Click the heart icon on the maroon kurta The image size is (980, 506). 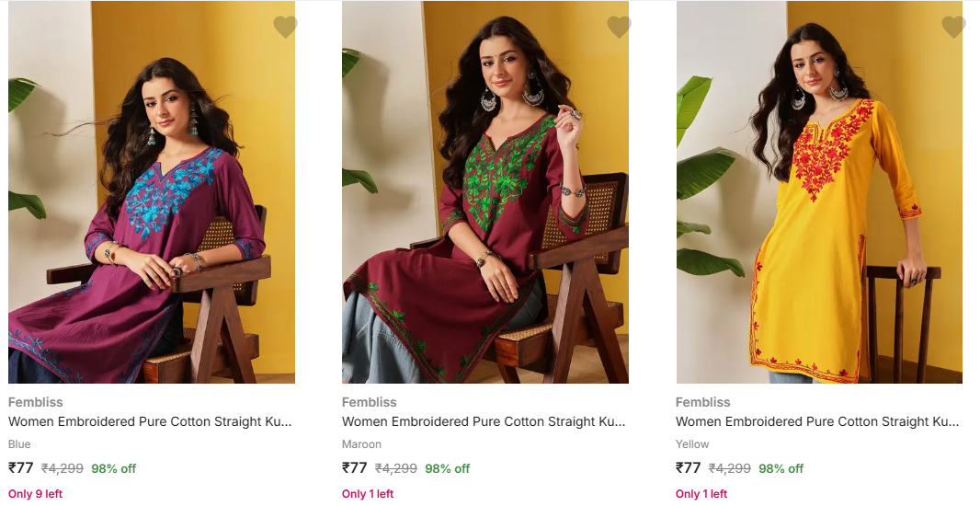click(619, 28)
